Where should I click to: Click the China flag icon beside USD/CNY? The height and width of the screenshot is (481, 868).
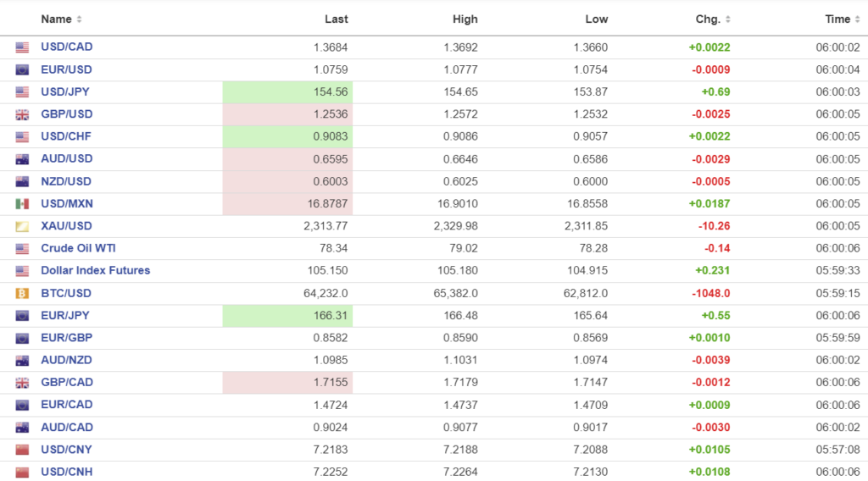[x=22, y=450]
